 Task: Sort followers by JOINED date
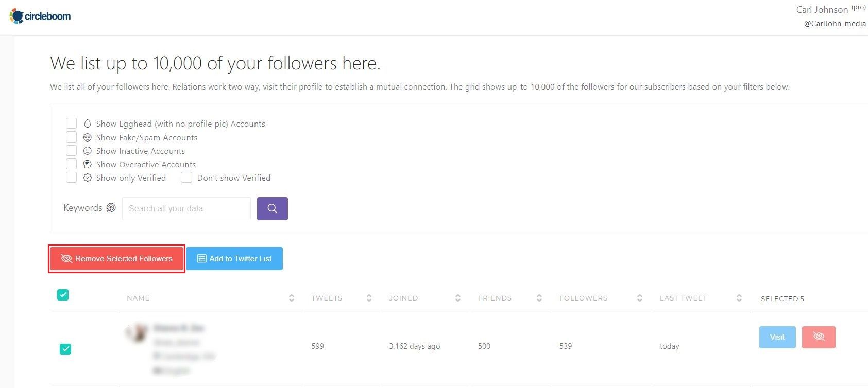[x=457, y=298]
